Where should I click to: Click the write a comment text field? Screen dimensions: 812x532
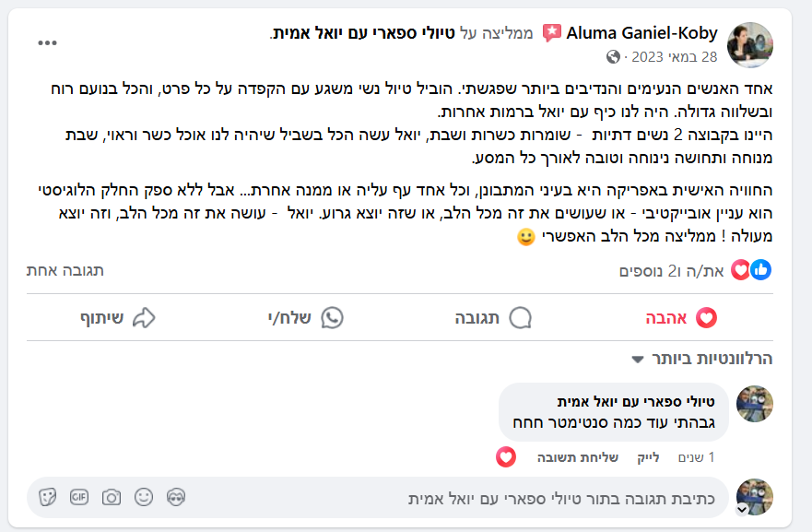[x=461, y=498]
